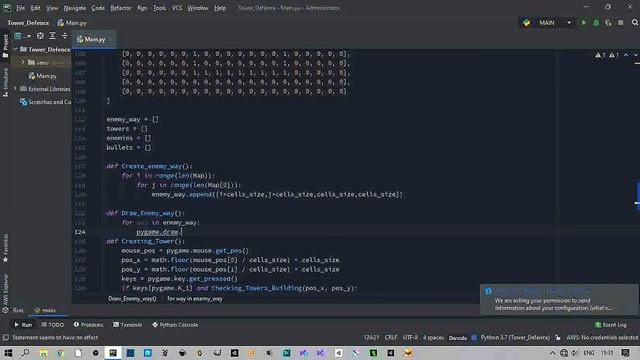
Task: Open the Run tool window button
Action: (x=23, y=325)
